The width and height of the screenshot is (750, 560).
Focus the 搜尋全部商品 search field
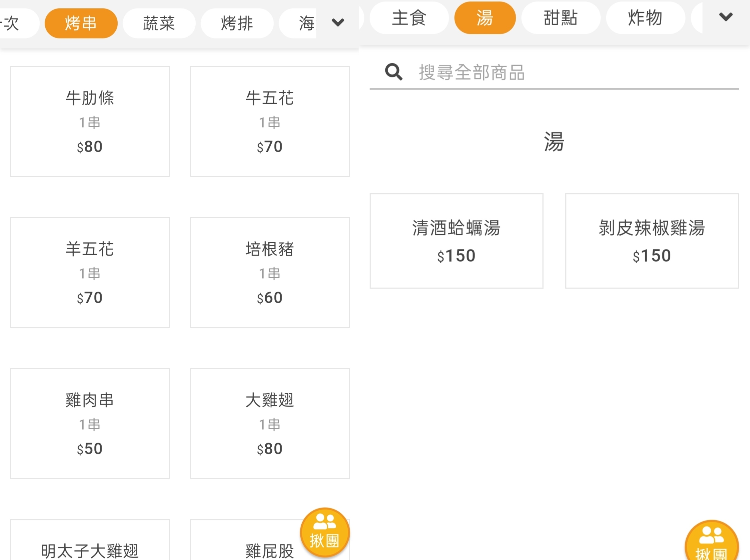[x=554, y=72]
